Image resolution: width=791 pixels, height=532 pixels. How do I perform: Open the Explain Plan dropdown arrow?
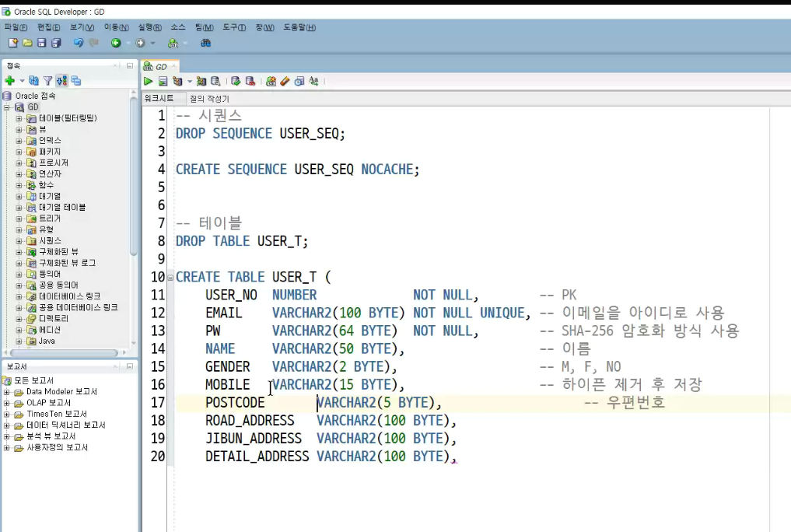[189, 81]
